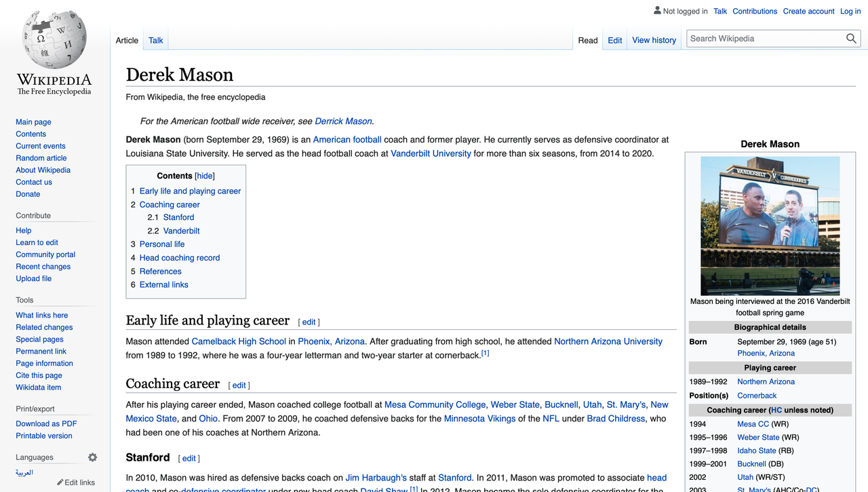Select the Article tab
868x492 pixels.
(x=127, y=40)
